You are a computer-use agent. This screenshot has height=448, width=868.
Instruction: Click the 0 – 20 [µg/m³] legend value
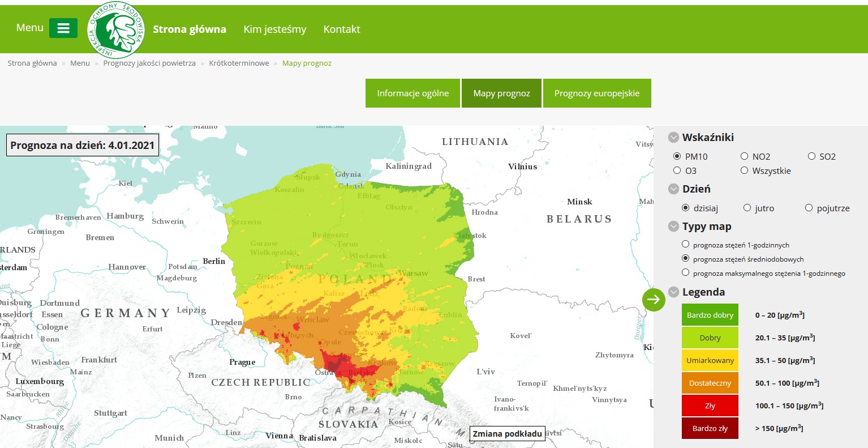pyautogui.click(x=780, y=315)
